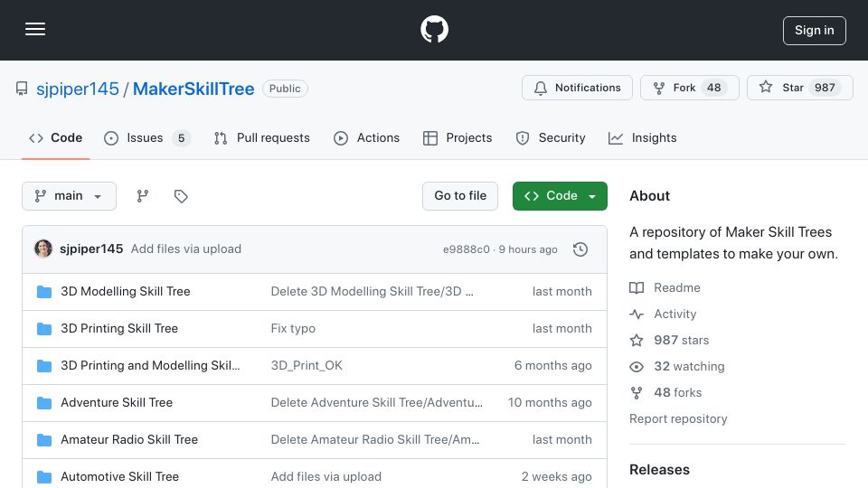Open the Activity link in About
The width and height of the screenshot is (868, 488).
click(x=663, y=314)
